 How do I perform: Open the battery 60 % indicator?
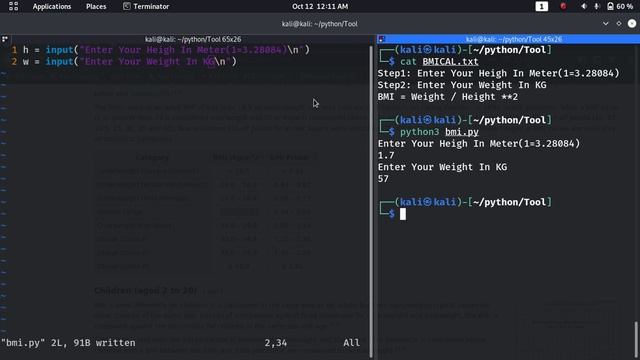(x=620, y=6)
